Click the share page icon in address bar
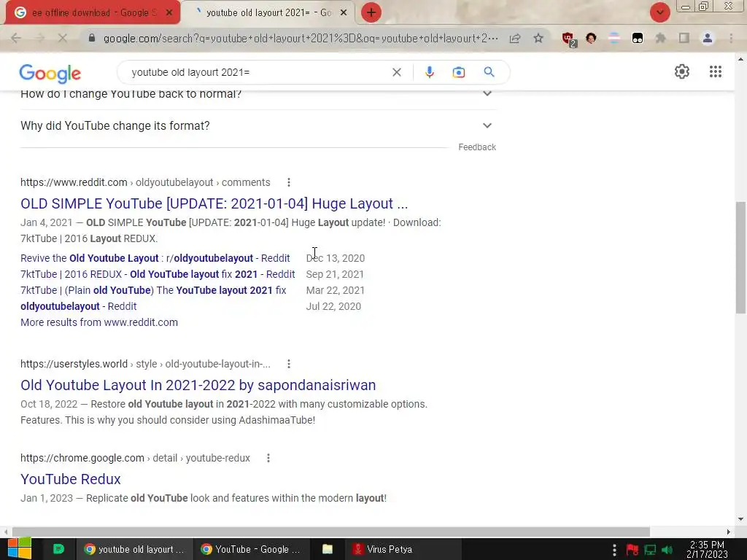The height and width of the screenshot is (560, 747). [x=515, y=38]
